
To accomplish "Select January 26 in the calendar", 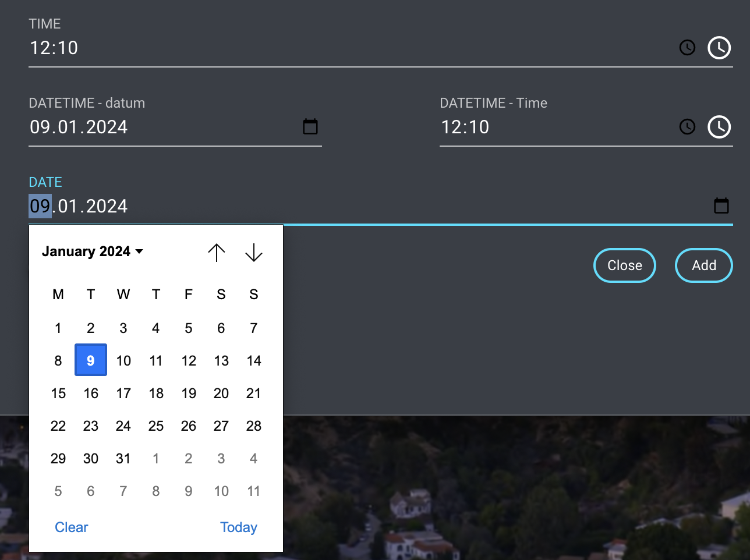I will tap(189, 426).
